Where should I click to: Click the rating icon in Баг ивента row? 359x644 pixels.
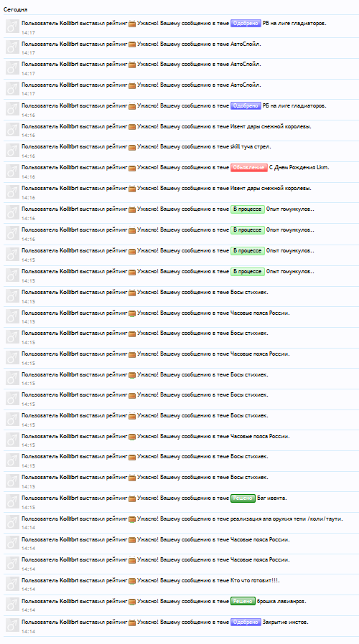pos(132,498)
